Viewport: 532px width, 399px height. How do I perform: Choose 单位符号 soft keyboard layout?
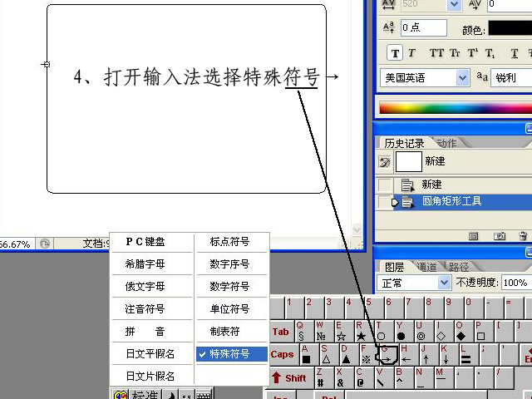[230, 308]
